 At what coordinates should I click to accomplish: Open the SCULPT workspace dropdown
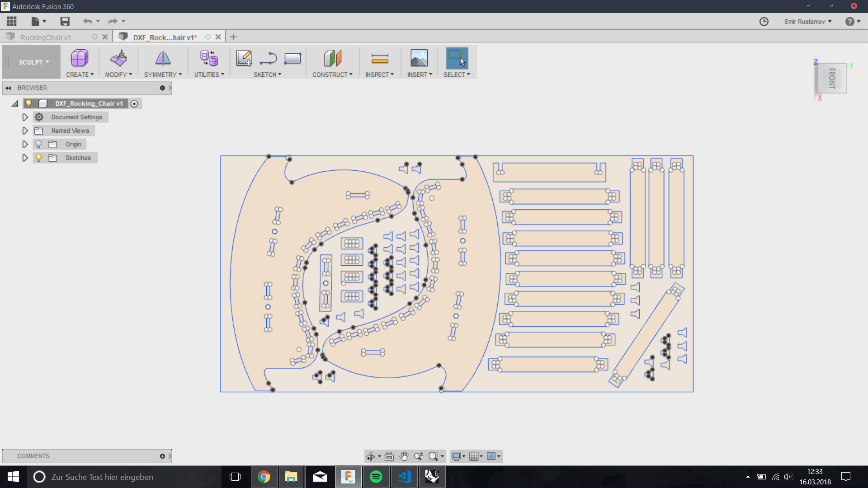pyautogui.click(x=33, y=62)
